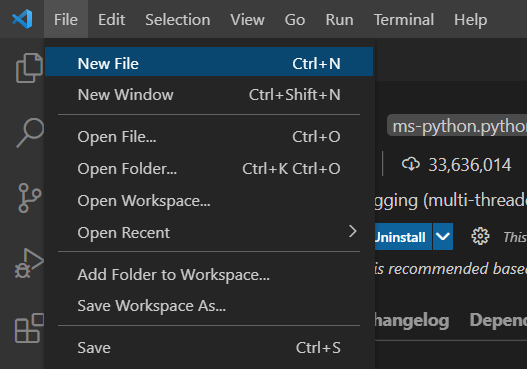Open the Uninstall dropdown arrow
Screen dimensions: 527x369
pyautogui.click(x=443, y=237)
